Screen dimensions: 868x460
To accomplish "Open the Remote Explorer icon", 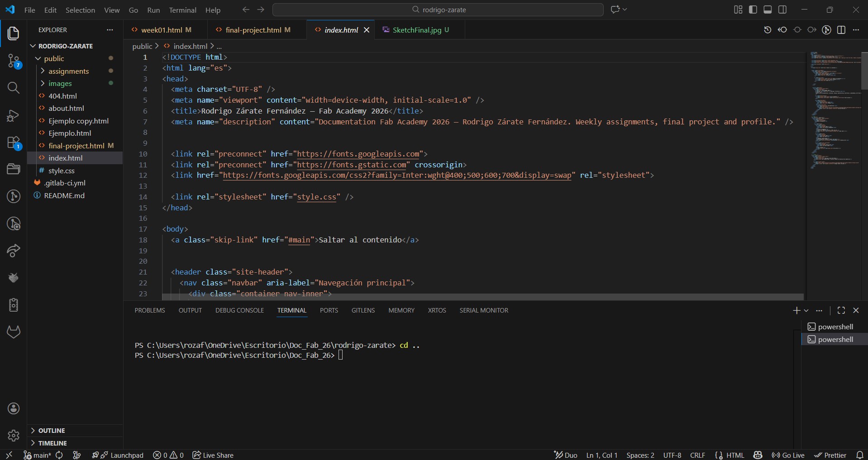I will [13, 169].
